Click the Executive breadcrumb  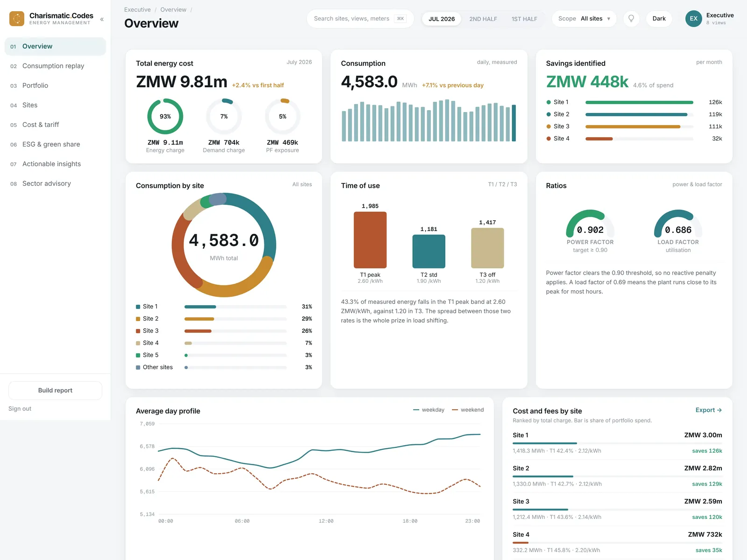[x=137, y=10]
